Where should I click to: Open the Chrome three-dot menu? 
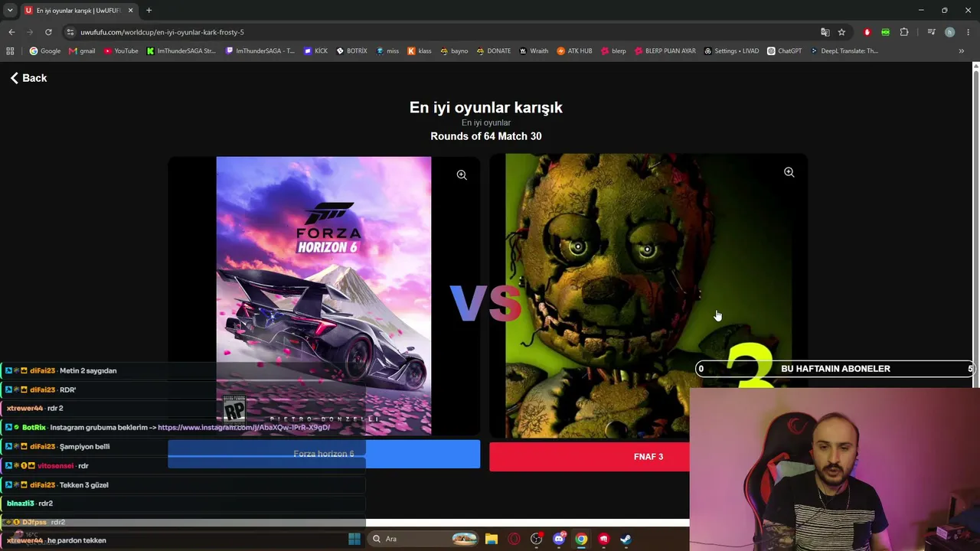pos(968,32)
